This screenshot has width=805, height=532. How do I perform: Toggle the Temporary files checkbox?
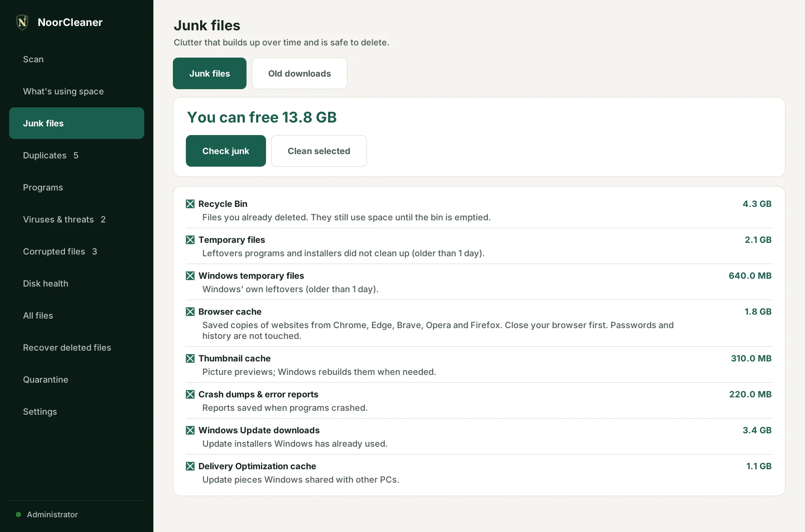pyautogui.click(x=190, y=240)
